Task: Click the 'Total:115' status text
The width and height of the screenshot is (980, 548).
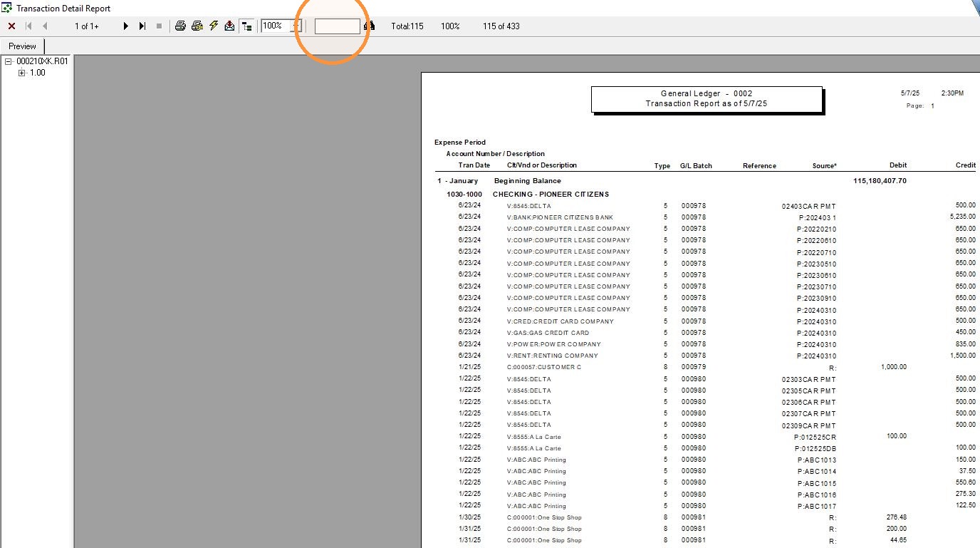Action: click(x=407, y=26)
